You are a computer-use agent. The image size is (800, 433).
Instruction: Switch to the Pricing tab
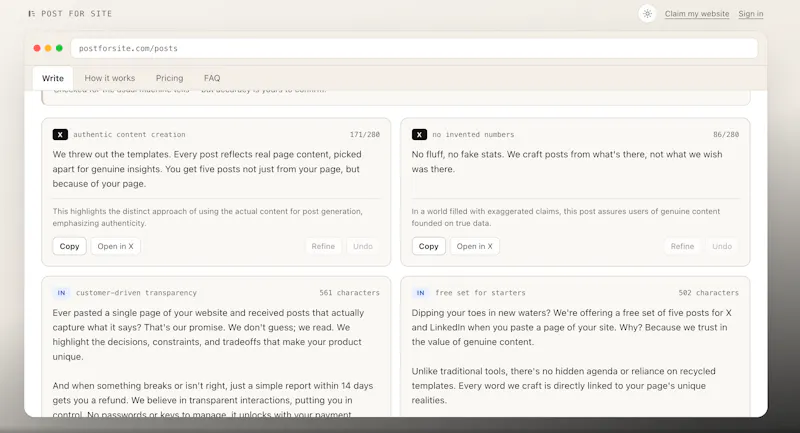[169, 78]
